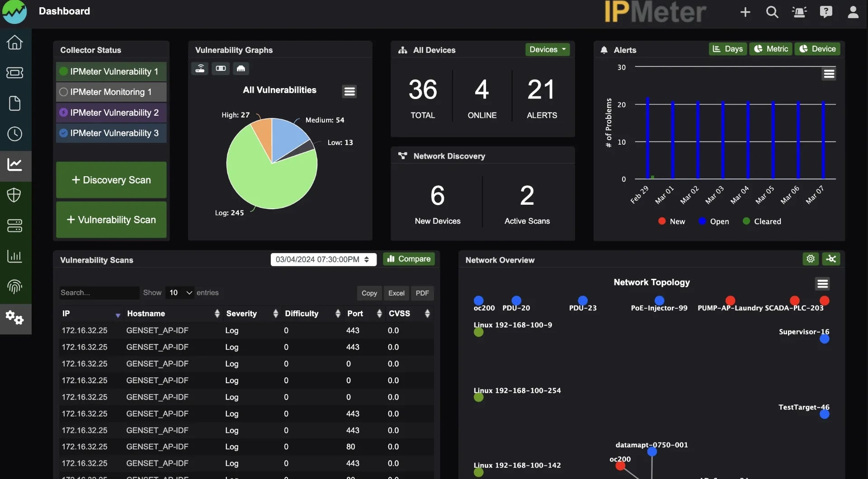Toggle the New alerts legend item
This screenshot has width=868, height=479.
[671, 221]
